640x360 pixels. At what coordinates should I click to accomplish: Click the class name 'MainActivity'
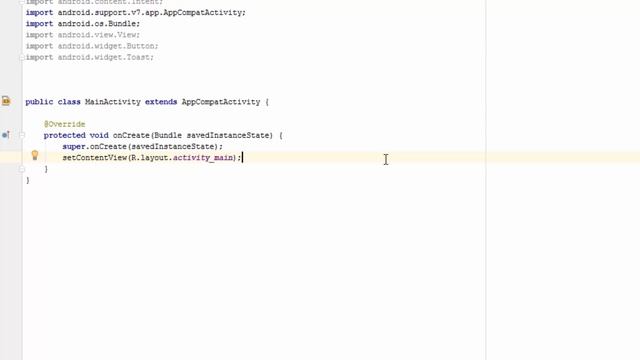click(113, 102)
